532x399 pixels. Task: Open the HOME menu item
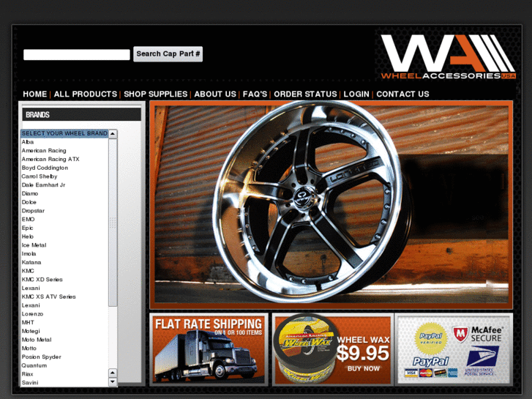[35, 94]
